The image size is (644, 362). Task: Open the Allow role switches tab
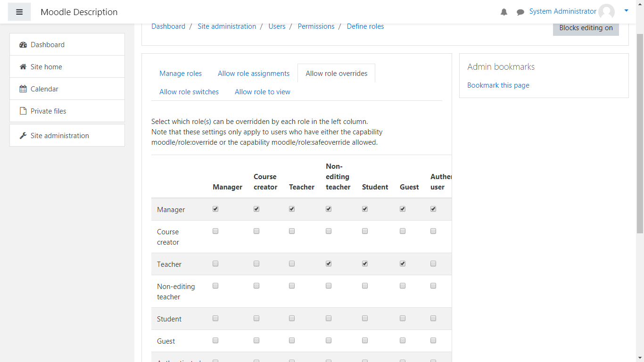[x=189, y=92]
